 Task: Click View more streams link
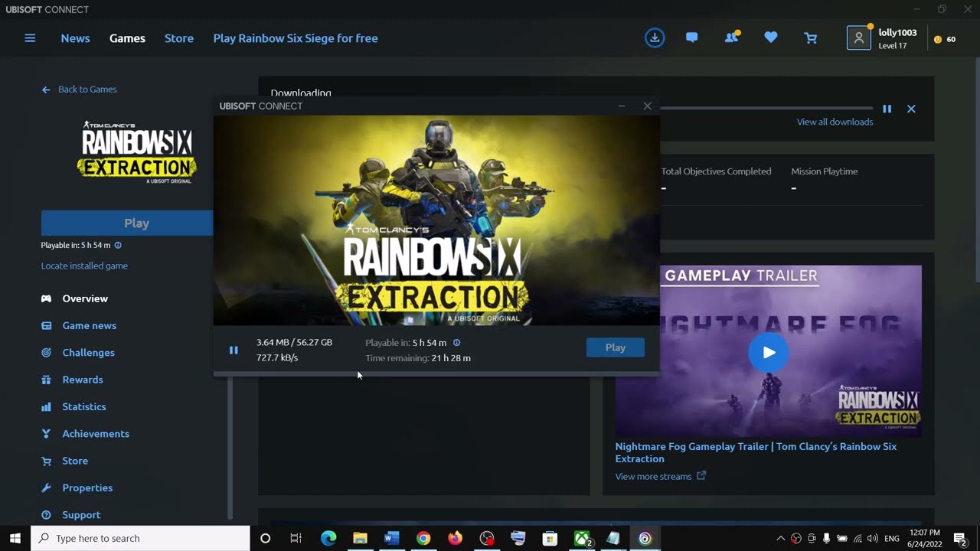(660, 476)
